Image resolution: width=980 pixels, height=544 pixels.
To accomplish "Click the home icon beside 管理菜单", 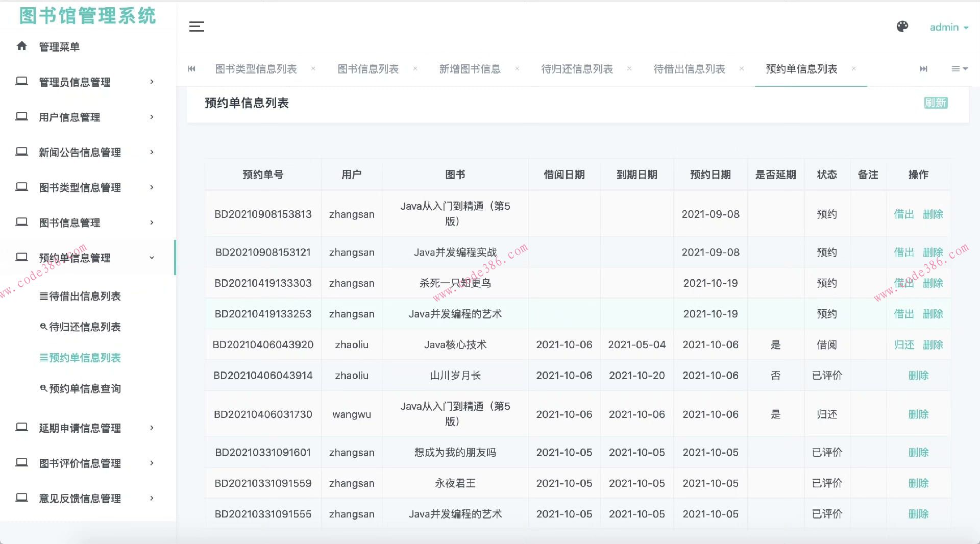I will (21, 46).
